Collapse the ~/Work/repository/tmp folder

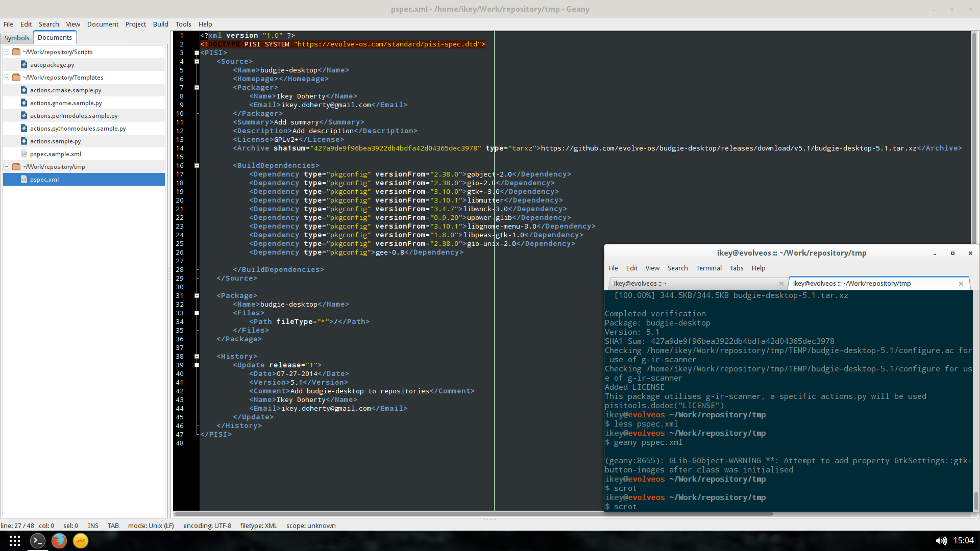(x=7, y=167)
